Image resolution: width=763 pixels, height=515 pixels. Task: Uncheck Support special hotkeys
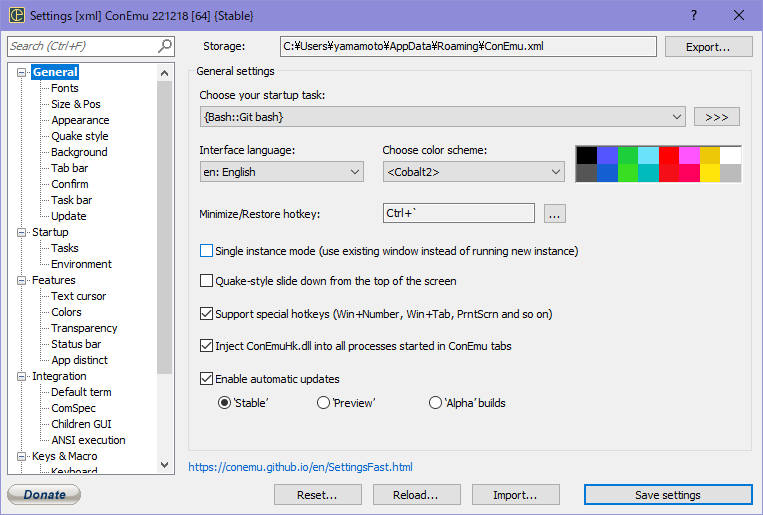206,313
